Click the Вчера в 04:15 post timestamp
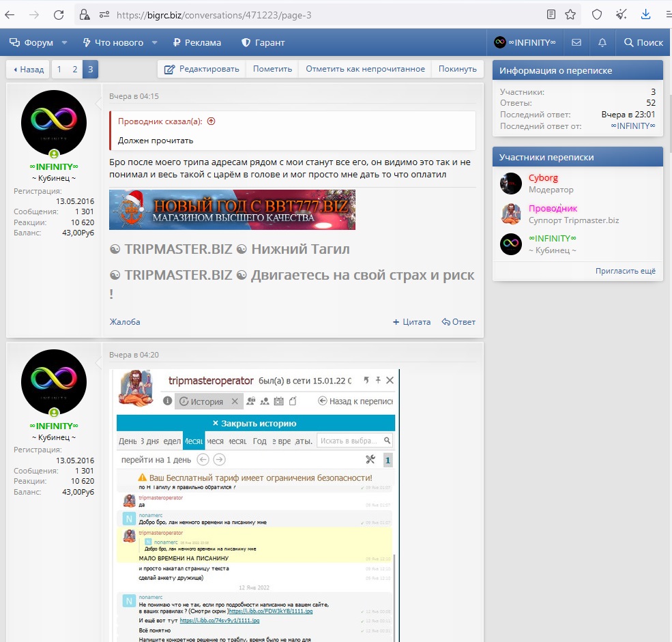Screen dimensions: 672x642 click(134, 96)
